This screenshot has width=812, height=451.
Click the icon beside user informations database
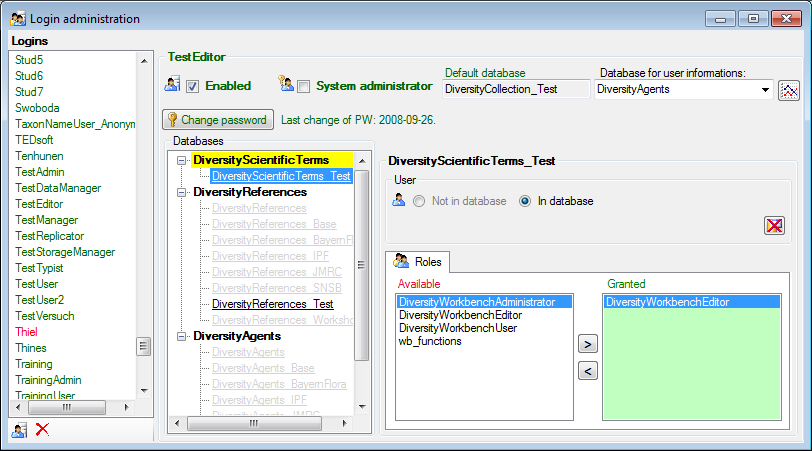click(789, 90)
